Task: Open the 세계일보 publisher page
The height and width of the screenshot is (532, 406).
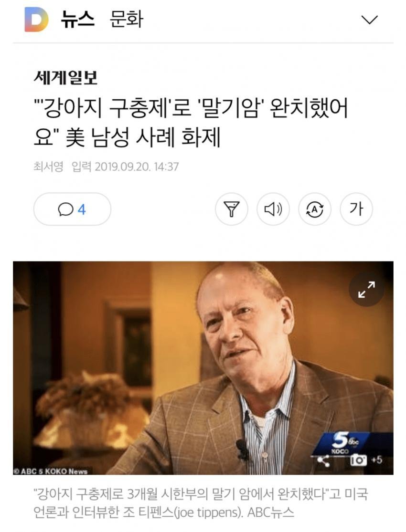Action: pyautogui.click(x=65, y=78)
